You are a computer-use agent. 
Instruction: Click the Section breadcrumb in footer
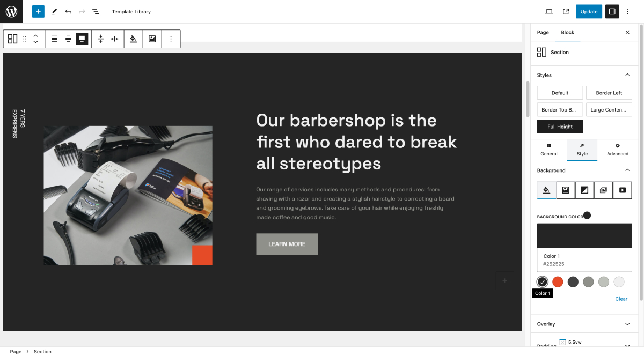click(x=42, y=352)
